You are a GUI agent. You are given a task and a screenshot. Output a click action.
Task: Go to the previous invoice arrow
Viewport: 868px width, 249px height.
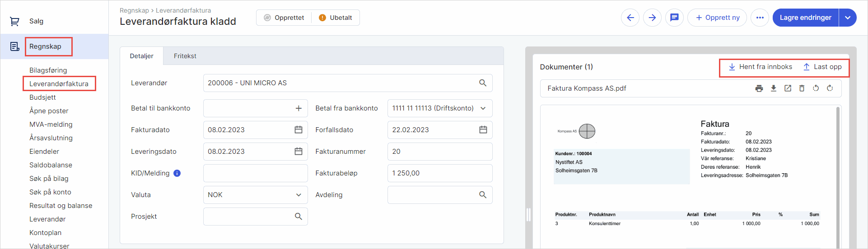[x=630, y=18]
